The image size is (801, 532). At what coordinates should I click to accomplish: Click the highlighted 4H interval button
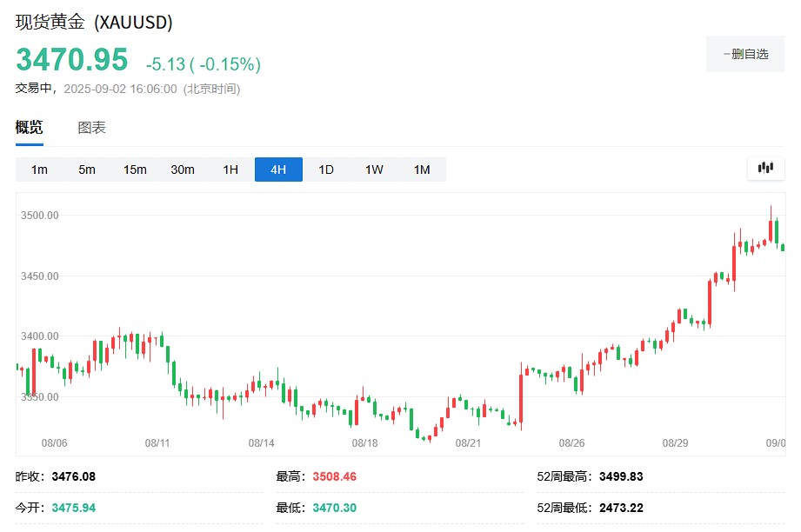[278, 170]
